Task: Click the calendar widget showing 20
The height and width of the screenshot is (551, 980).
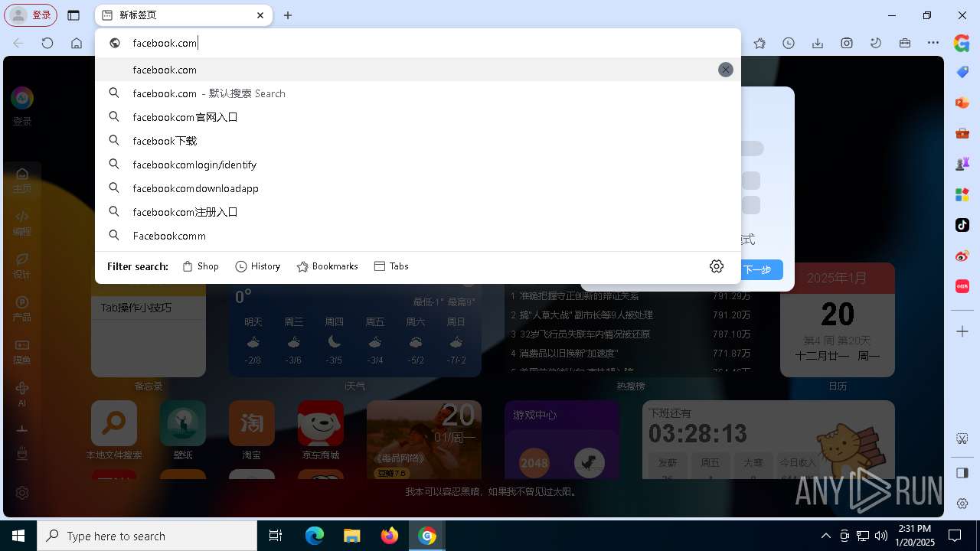Action: [838, 320]
